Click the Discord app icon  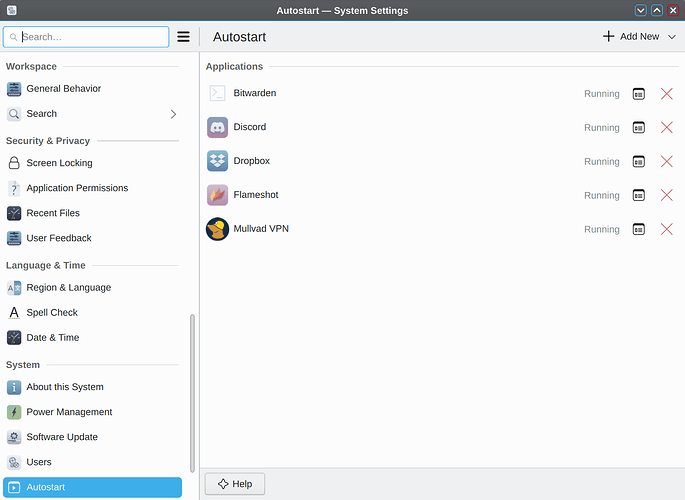[x=217, y=127]
